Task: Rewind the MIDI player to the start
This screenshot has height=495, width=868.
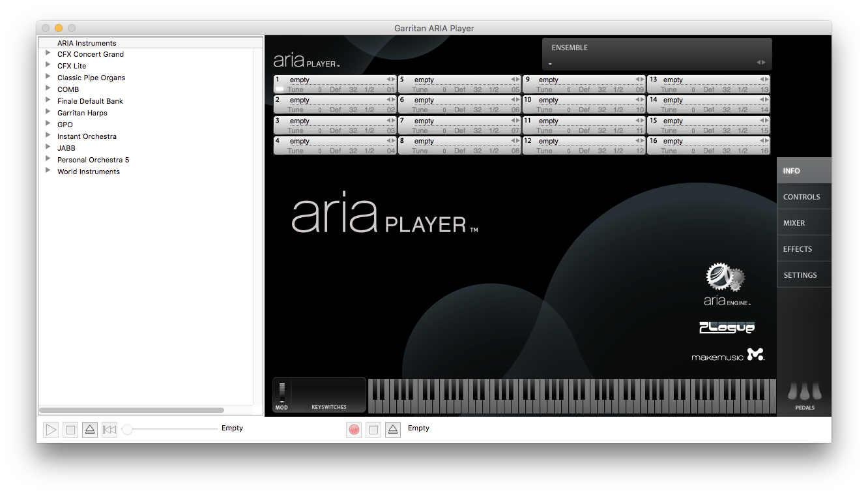Action: click(109, 430)
